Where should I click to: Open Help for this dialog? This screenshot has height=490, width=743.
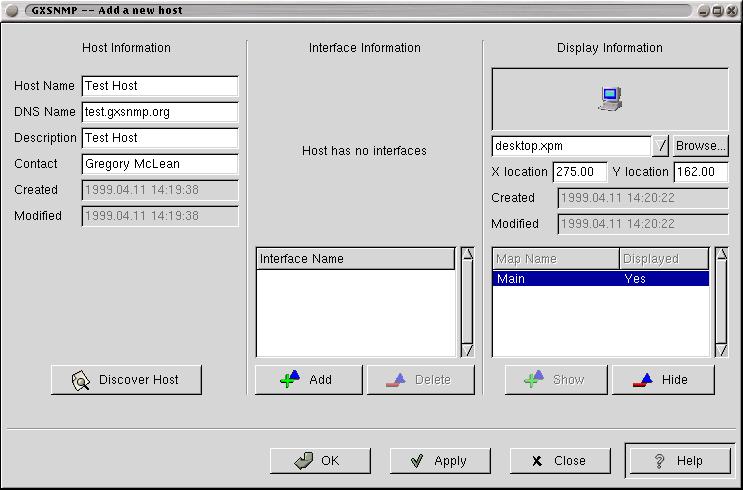[678, 461]
